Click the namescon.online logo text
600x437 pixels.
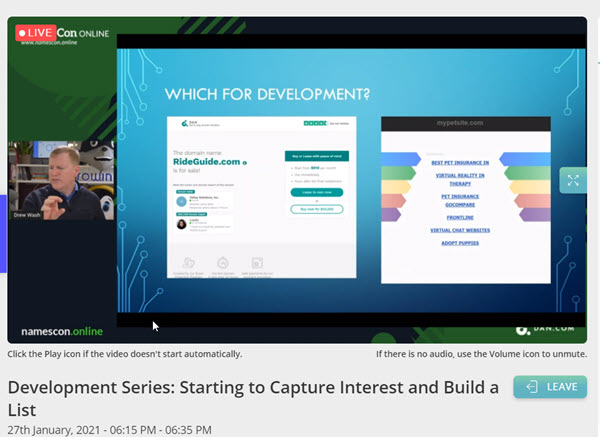pos(62,331)
